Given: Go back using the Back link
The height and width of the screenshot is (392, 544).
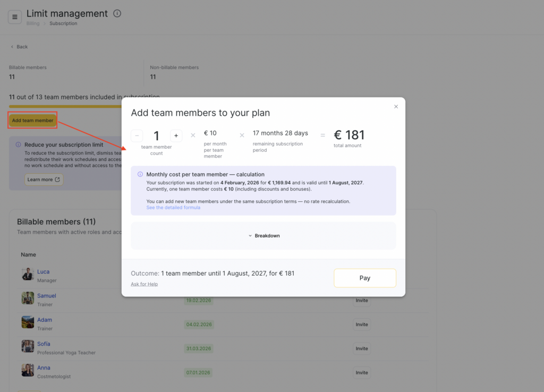Looking at the screenshot, I should 19,47.
